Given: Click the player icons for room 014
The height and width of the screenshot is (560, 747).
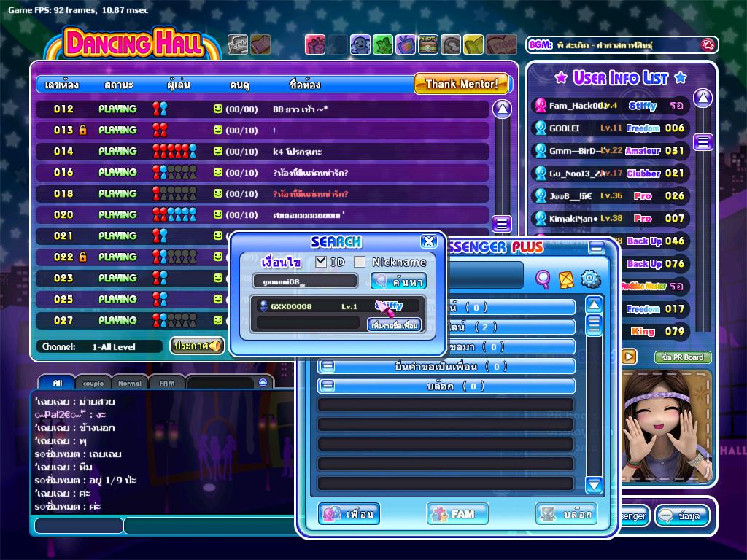Looking at the screenshot, I should [174, 151].
